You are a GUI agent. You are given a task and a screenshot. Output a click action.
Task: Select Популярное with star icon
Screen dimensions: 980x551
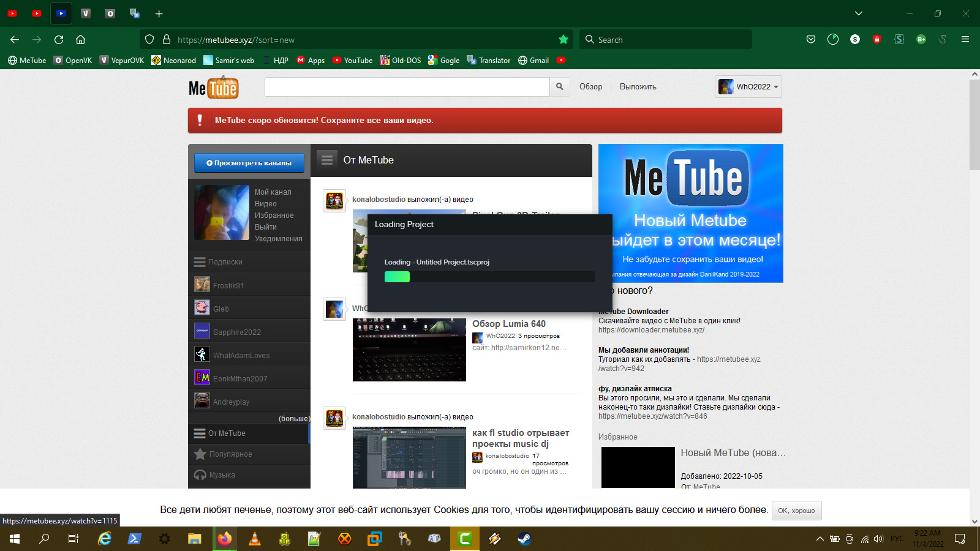click(249, 454)
